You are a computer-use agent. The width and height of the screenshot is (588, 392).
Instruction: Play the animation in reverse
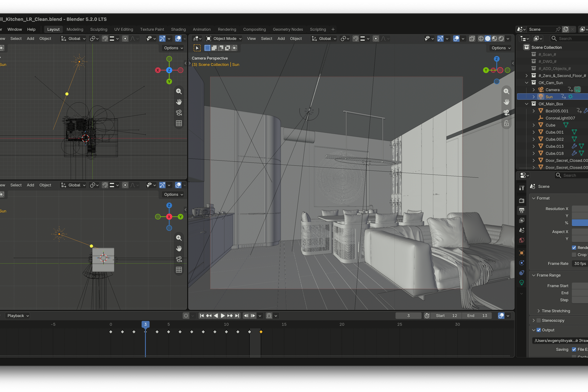216,316
